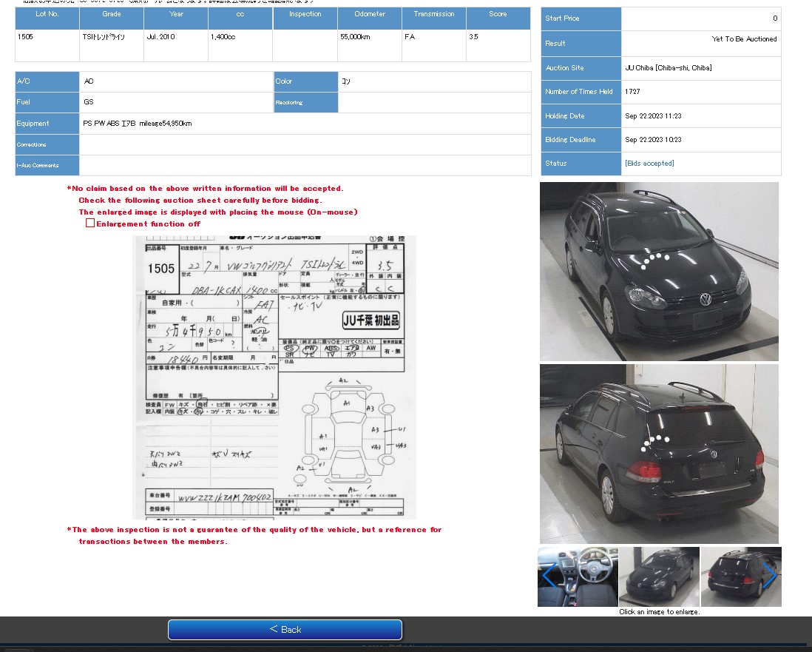Select the interior steering wheel thumbnail
812x652 pixels.
584,577
